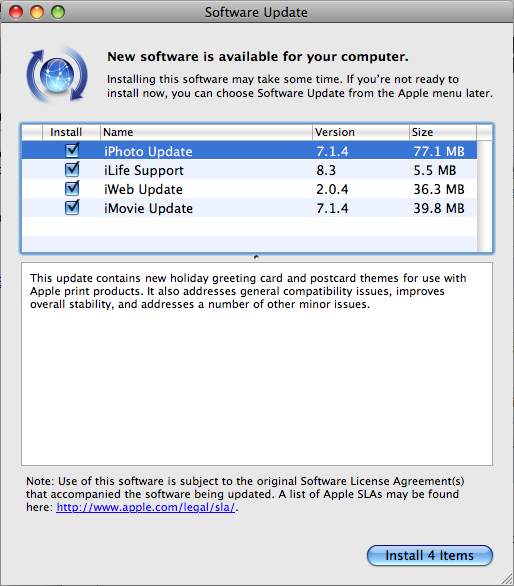Minimize the window with the yellow button
The width and height of the screenshot is (514, 586).
coord(37,12)
